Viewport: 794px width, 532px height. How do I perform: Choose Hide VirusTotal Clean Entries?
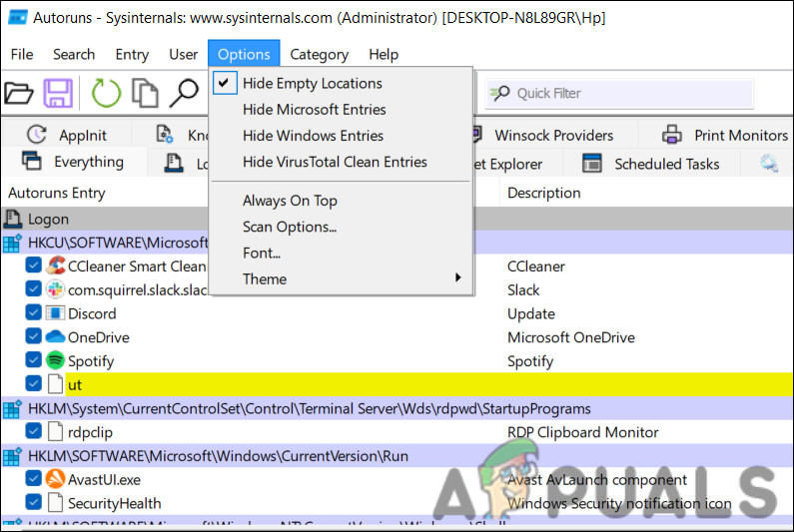coord(342,162)
